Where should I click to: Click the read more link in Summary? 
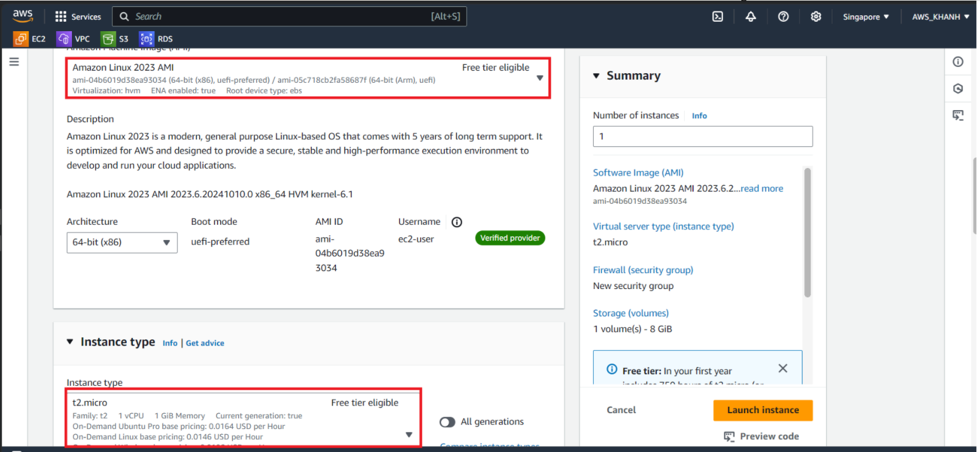[762, 188]
